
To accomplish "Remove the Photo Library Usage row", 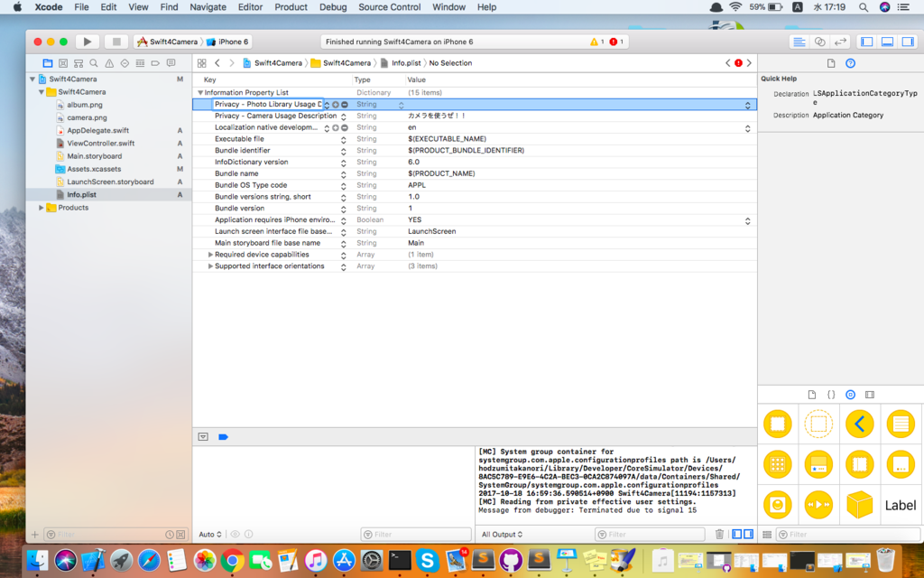I will pyautogui.click(x=345, y=105).
